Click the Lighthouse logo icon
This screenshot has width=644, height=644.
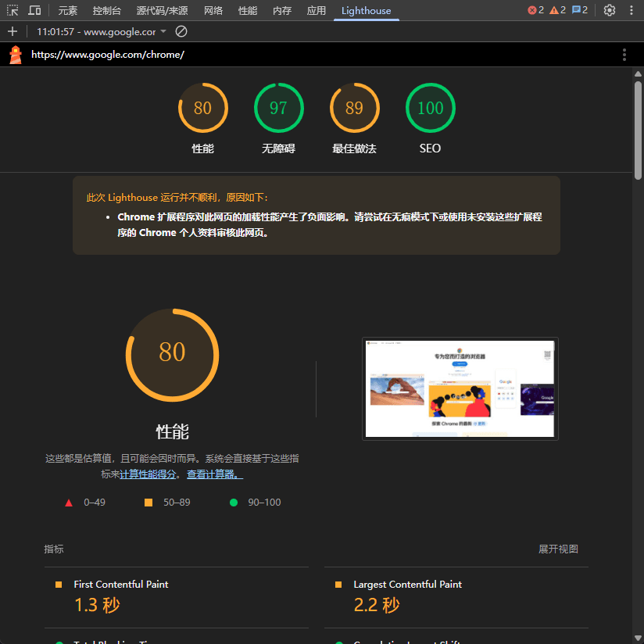(16, 55)
